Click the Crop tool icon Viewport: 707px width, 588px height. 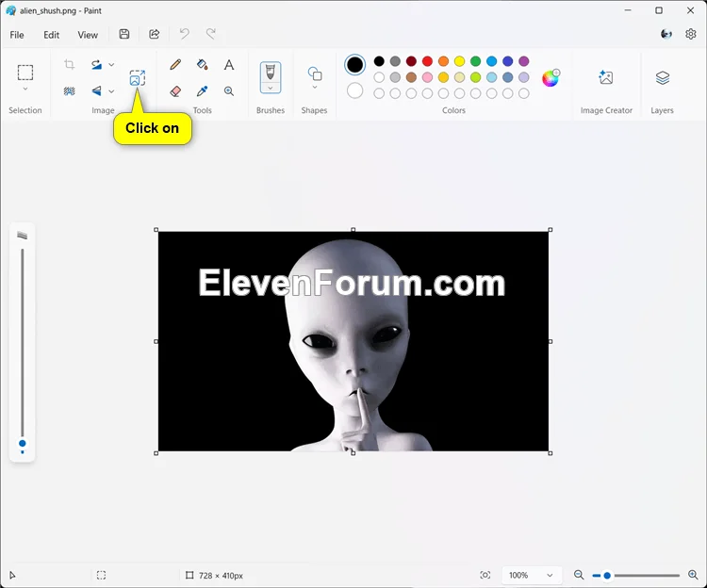coord(69,64)
